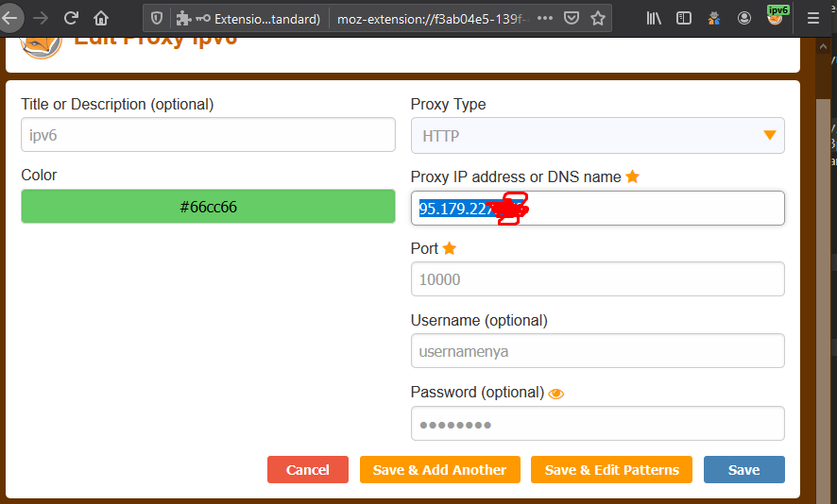Click the blue Save button
The width and height of the screenshot is (837, 504).
point(743,470)
